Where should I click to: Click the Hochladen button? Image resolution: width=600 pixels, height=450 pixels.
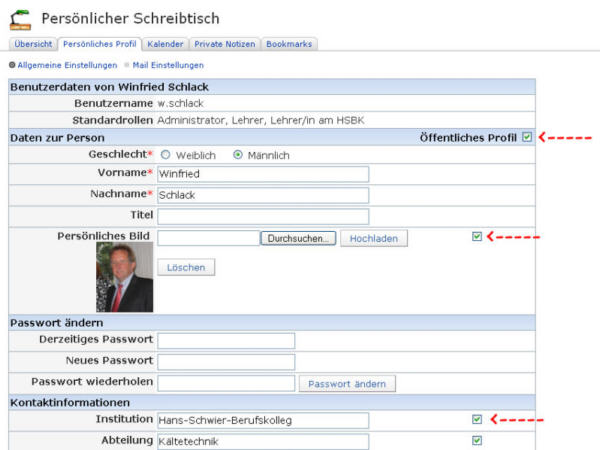coord(374,238)
